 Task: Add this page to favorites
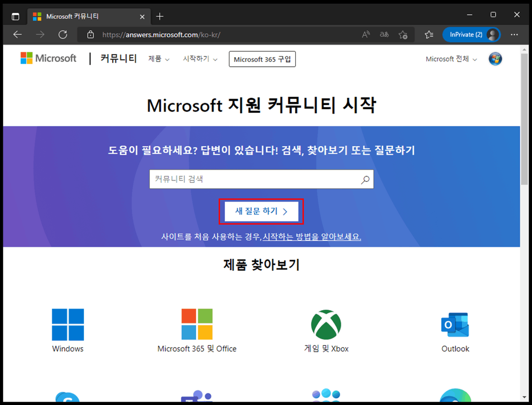pos(403,34)
